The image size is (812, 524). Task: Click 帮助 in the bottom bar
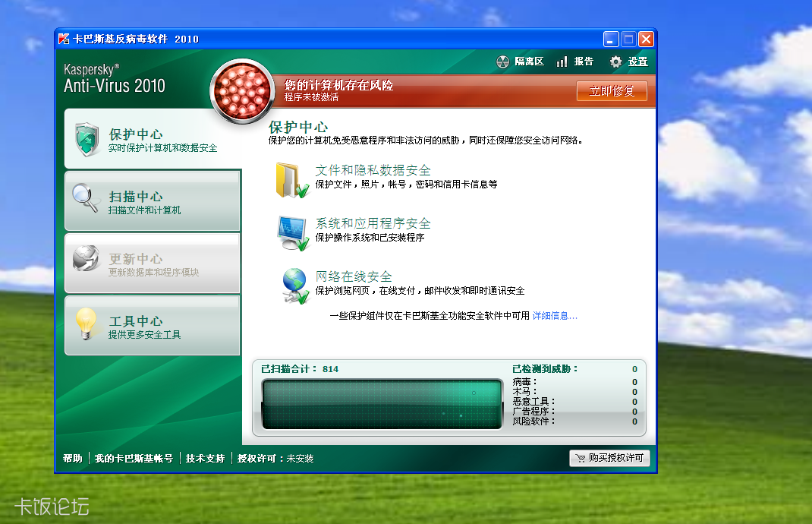[x=71, y=458]
